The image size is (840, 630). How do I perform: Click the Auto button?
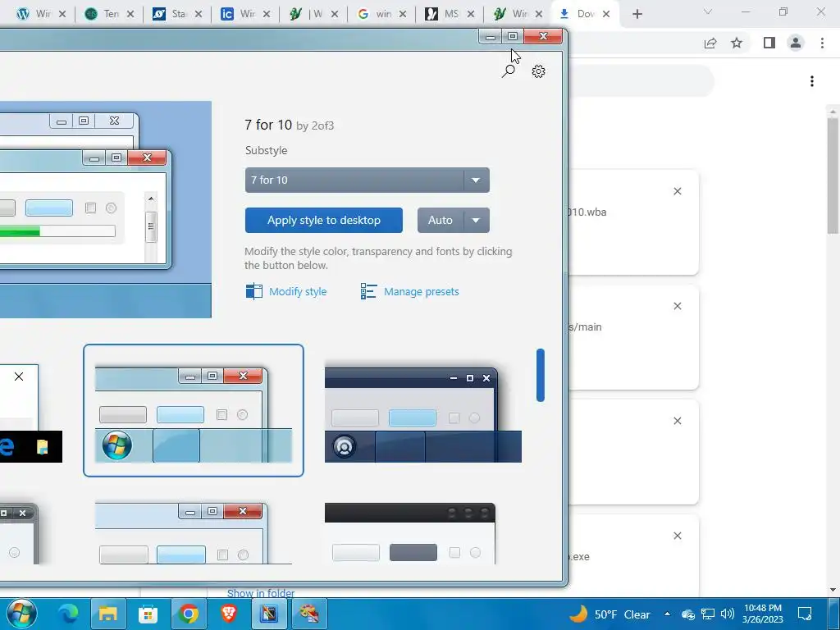441,220
